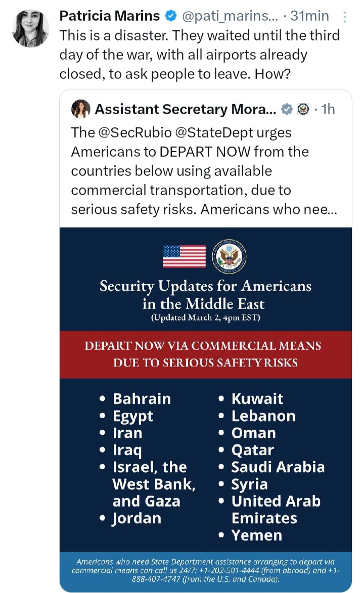
Task: Click the blue footer with assistance phone numbers
Action: (x=205, y=571)
